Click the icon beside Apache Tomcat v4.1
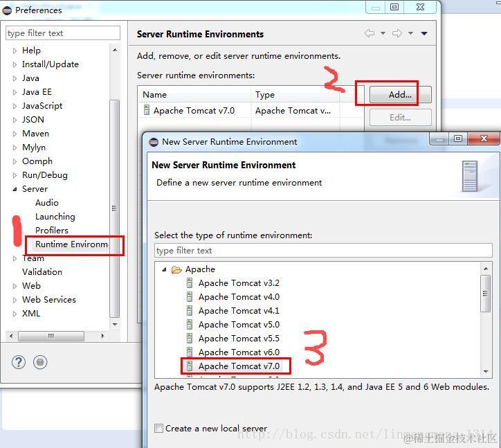Viewport: 501px width, 448px height. [190, 310]
